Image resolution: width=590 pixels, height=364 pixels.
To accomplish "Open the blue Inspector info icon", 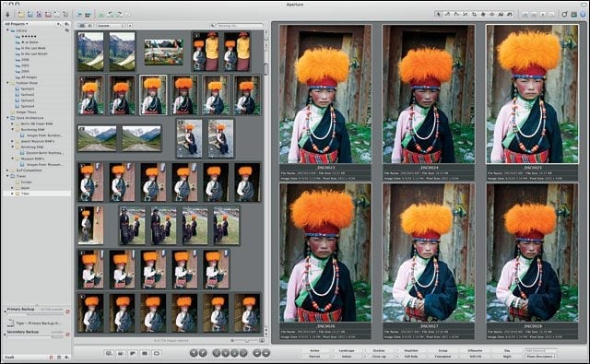I will point(583,15).
